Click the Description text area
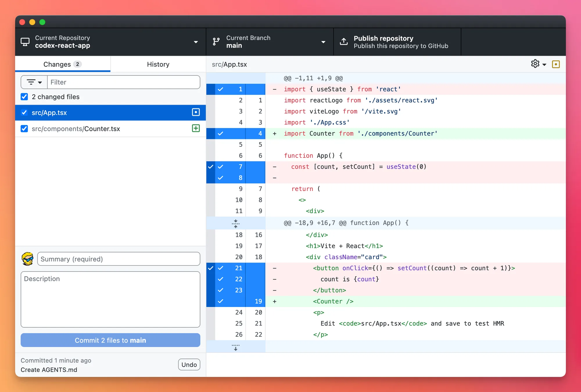The image size is (581, 392). click(110, 299)
